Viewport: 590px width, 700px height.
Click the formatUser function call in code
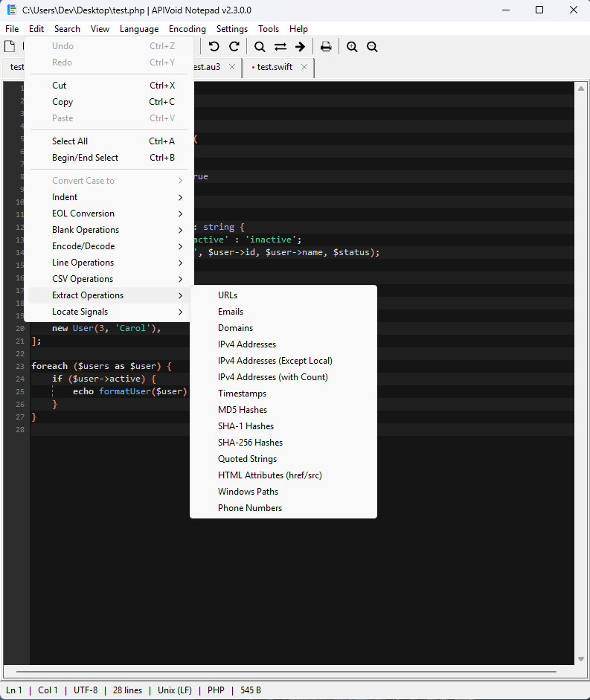[x=124, y=391]
